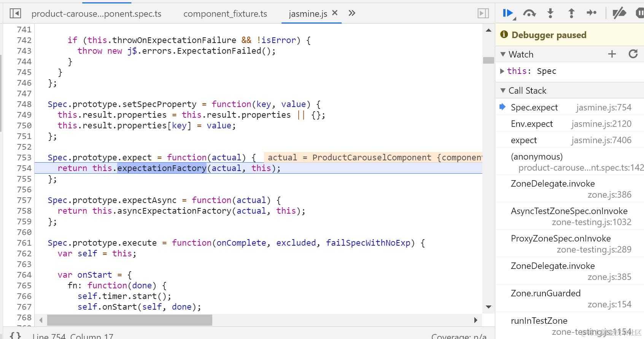The image size is (644, 339).
Task: Show more open file tabs
Action: point(352,13)
